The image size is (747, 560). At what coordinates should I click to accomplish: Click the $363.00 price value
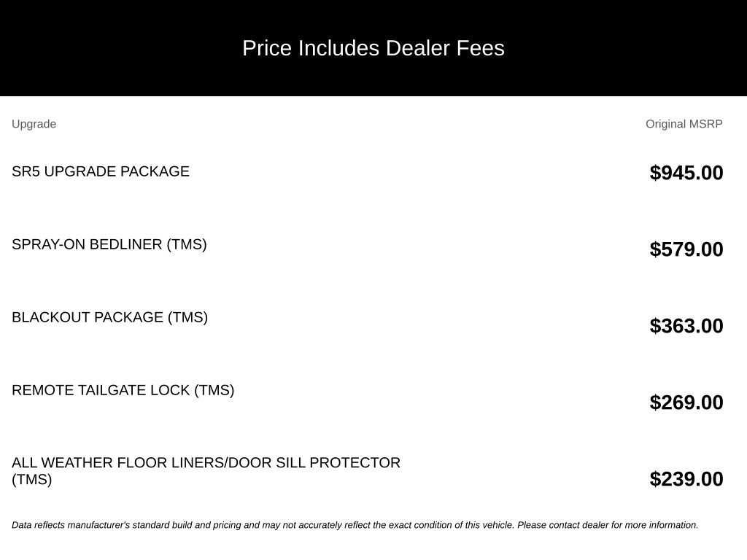[x=686, y=326]
